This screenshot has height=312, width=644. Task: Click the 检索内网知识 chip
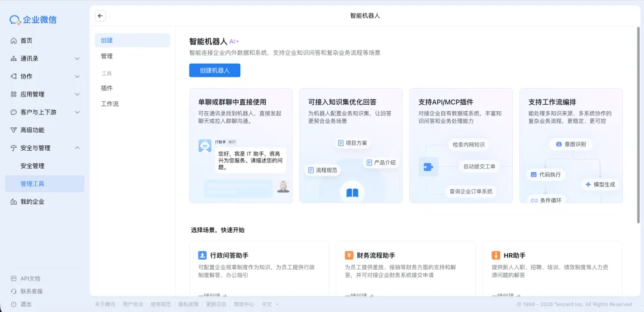point(468,145)
